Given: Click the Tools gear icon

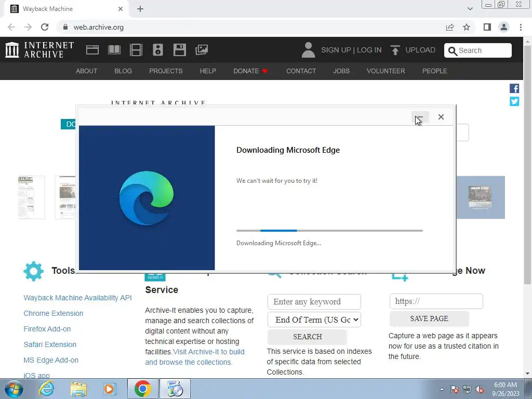Looking at the screenshot, I should (x=34, y=271).
